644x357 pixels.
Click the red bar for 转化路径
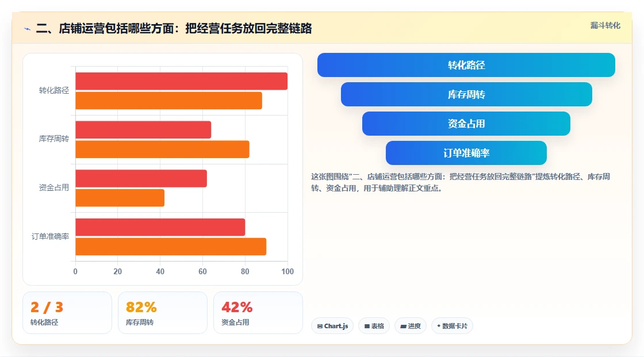click(182, 81)
